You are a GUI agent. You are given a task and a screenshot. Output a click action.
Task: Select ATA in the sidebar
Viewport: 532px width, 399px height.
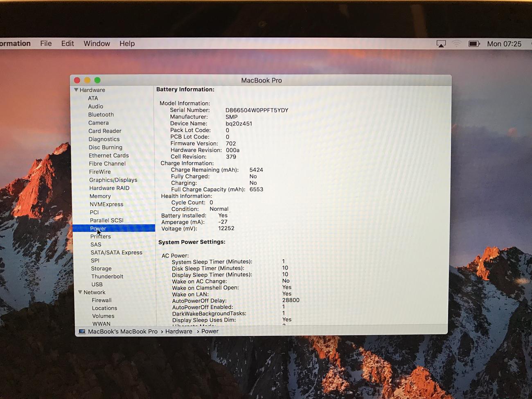[93, 98]
